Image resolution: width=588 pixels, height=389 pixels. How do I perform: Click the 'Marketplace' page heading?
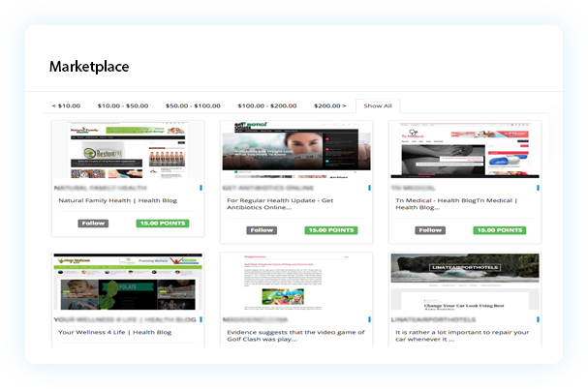coord(89,67)
